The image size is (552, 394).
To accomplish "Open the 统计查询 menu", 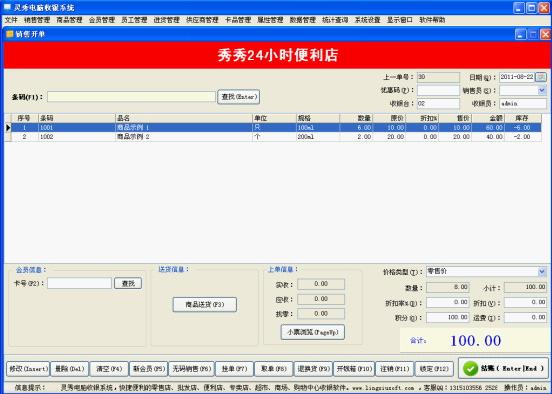I will 335,20.
